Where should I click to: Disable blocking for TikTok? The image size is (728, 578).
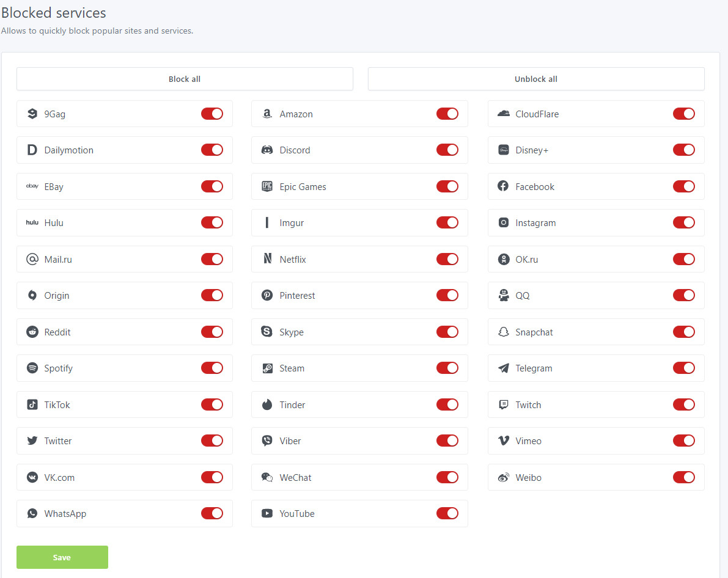pyautogui.click(x=212, y=404)
